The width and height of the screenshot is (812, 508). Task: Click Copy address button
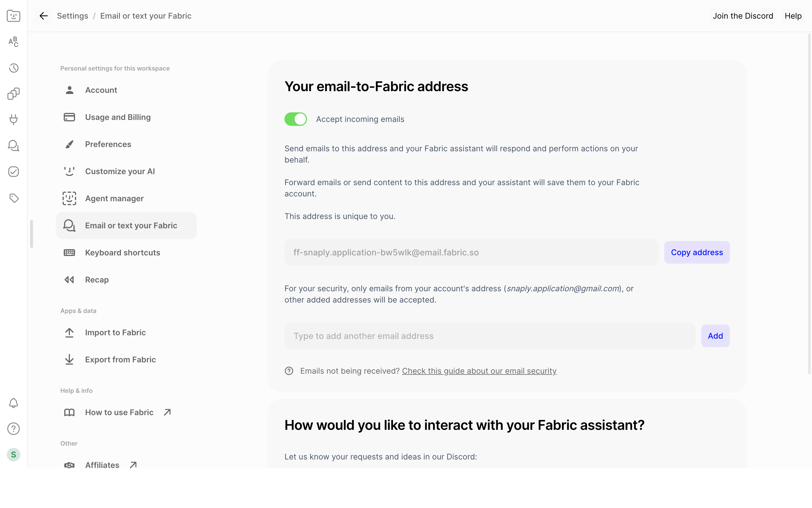click(x=697, y=252)
